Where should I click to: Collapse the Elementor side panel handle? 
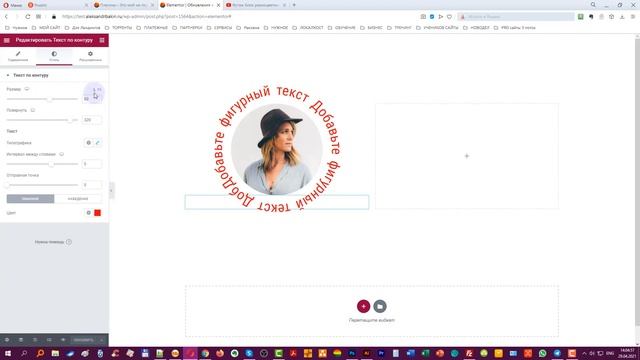click(x=111, y=191)
